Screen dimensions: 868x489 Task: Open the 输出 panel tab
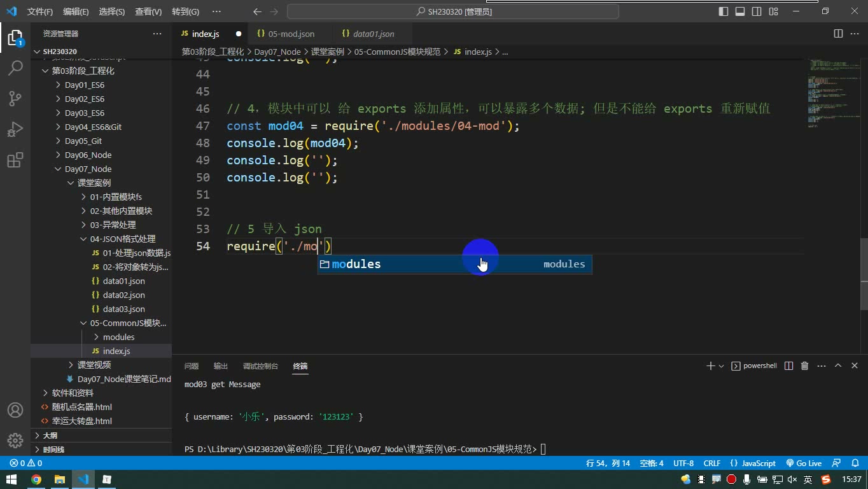coord(221,366)
